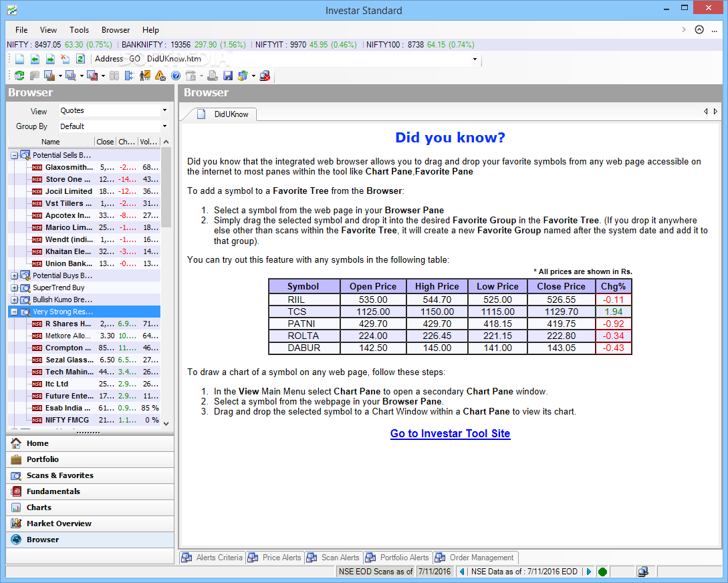Viewport: 728px width, 583px height.
Task: Switch to the Order Management tab
Action: tap(475, 558)
